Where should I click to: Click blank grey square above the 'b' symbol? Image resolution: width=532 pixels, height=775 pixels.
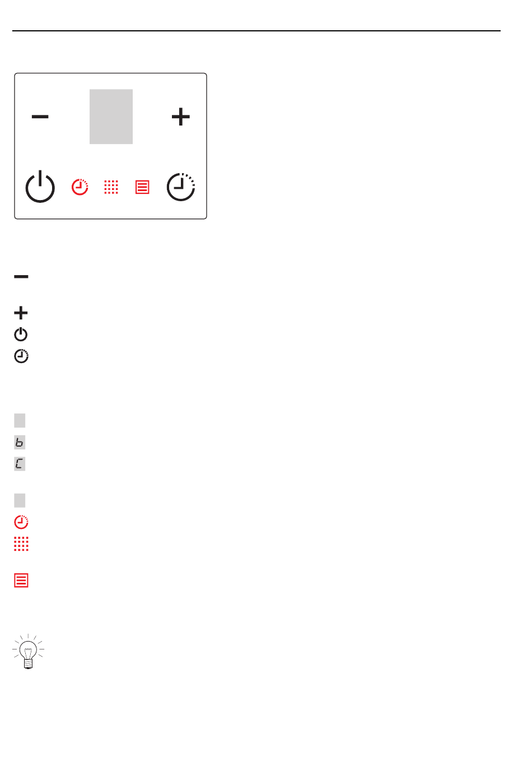coord(20,420)
